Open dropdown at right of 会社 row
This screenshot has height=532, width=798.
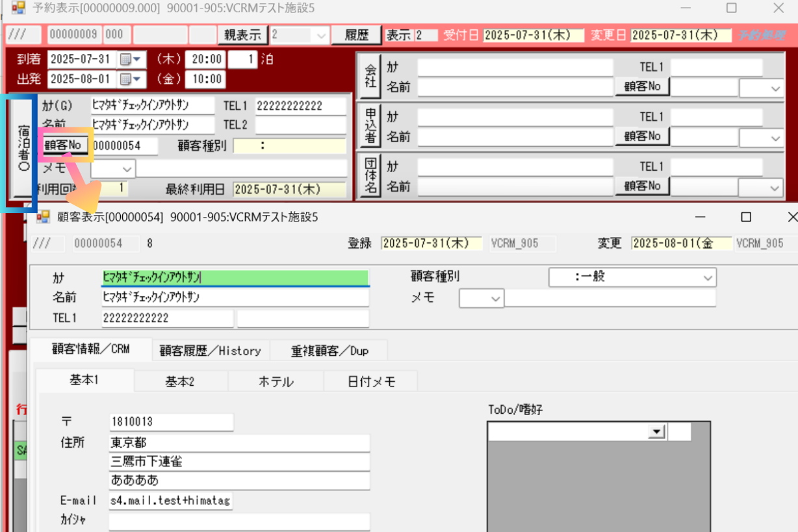[x=775, y=88]
